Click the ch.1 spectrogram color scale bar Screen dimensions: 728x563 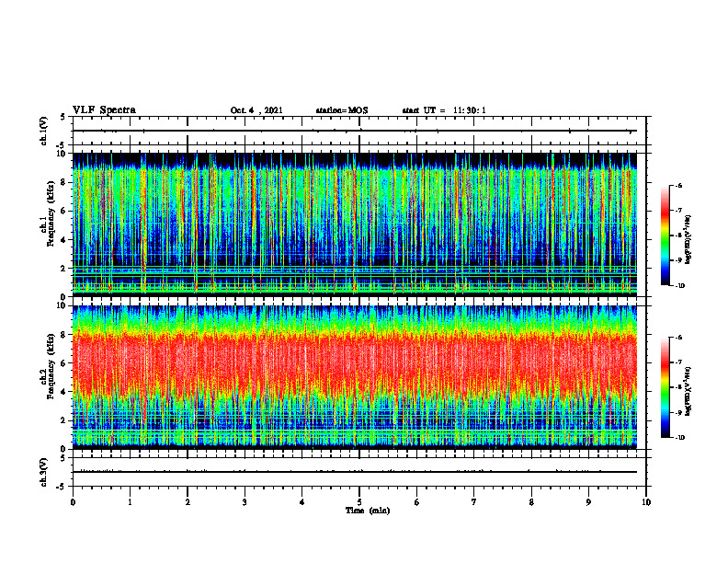[665, 236]
